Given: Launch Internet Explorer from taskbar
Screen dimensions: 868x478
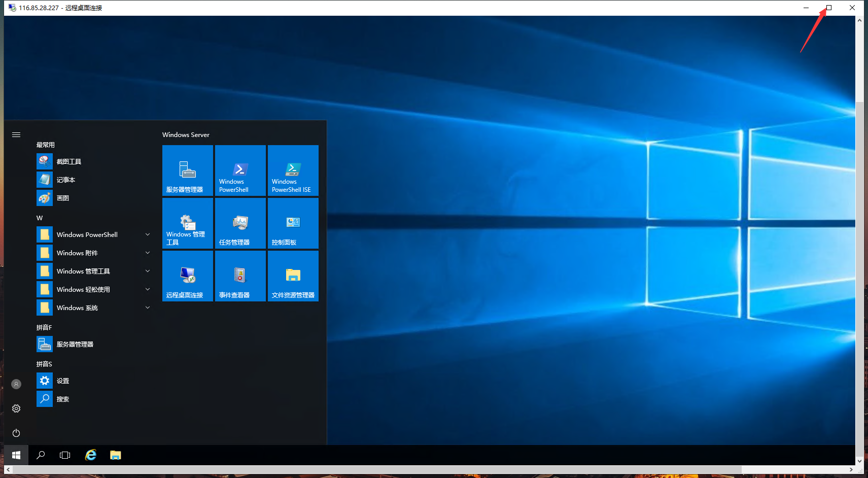Looking at the screenshot, I should [91, 455].
